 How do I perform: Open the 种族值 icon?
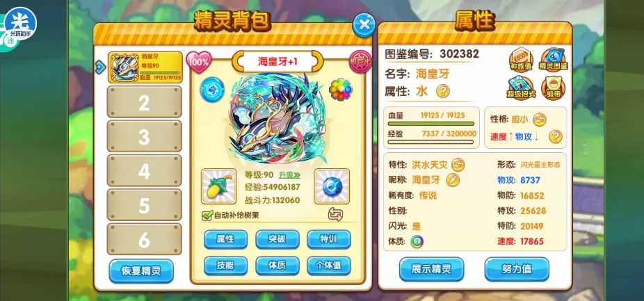(521, 60)
